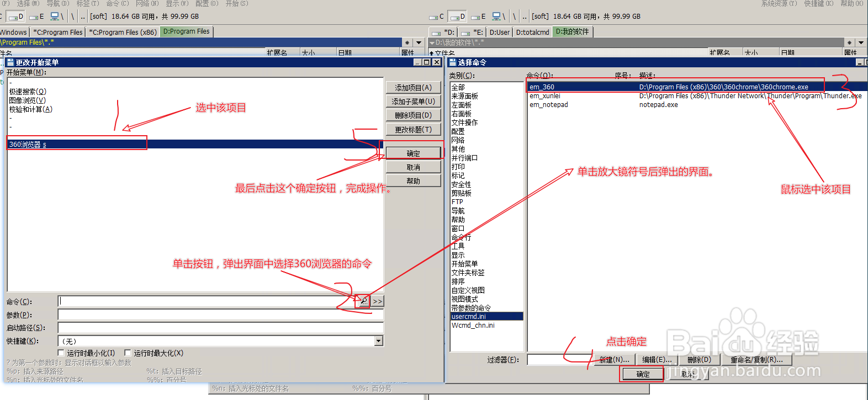
Task: Click 取消 in 更改开始菜单 dialog
Action: tap(413, 167)
